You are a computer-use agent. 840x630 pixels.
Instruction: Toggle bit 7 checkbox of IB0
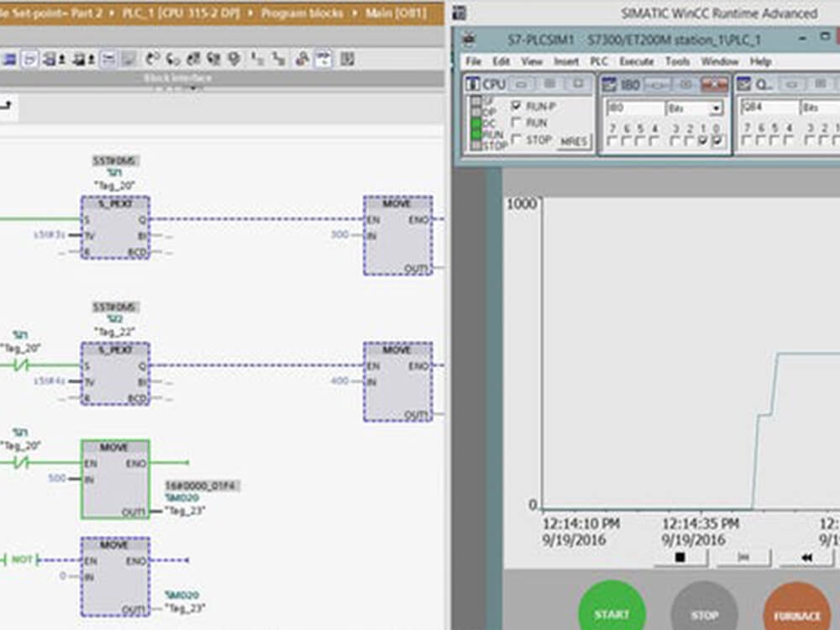(612, 141)
